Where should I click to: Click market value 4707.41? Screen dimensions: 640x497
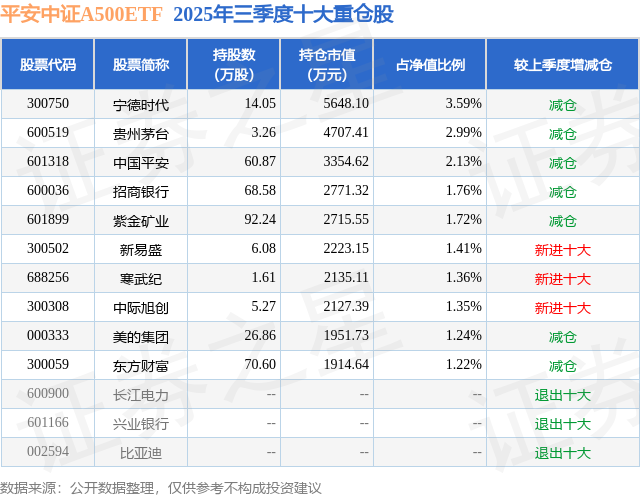click(346, 133)
